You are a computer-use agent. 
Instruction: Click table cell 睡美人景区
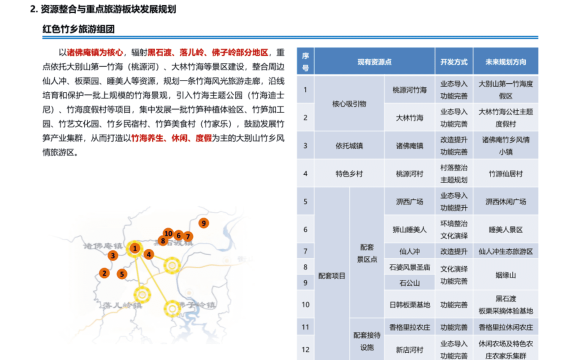pos(506,229)
